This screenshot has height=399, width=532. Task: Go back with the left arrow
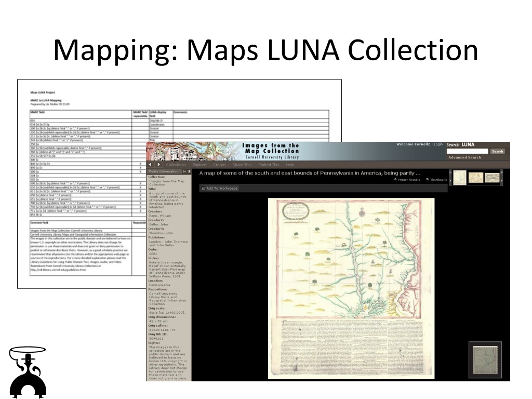click(x=150, y=165)
